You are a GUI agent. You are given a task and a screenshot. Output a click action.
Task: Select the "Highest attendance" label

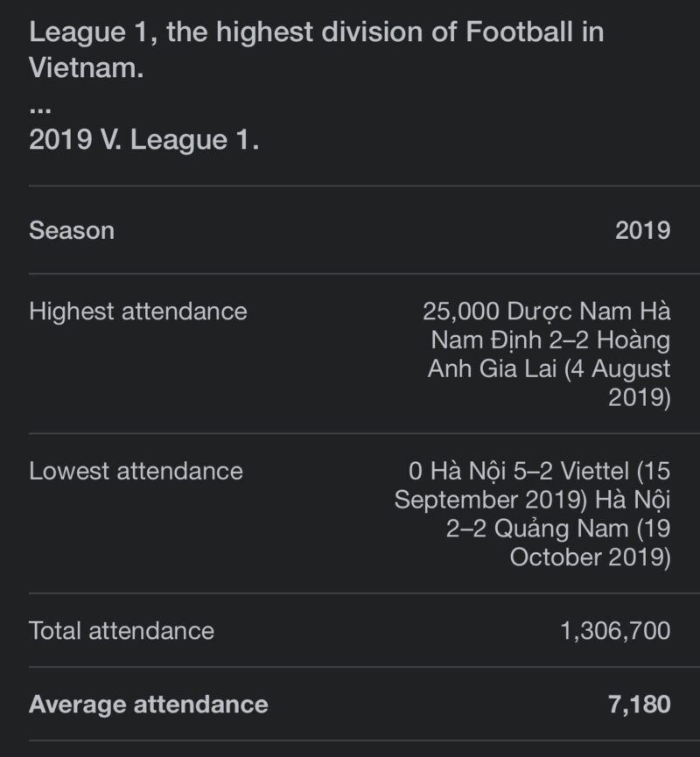[x=138, y=311]
